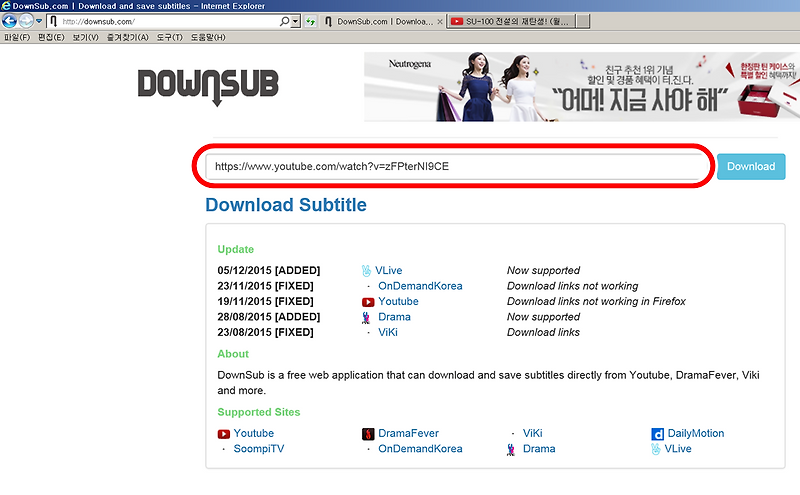Expand the address bar autocomplete dropdown
Screen dimensions: 800x495
(295, 21)
